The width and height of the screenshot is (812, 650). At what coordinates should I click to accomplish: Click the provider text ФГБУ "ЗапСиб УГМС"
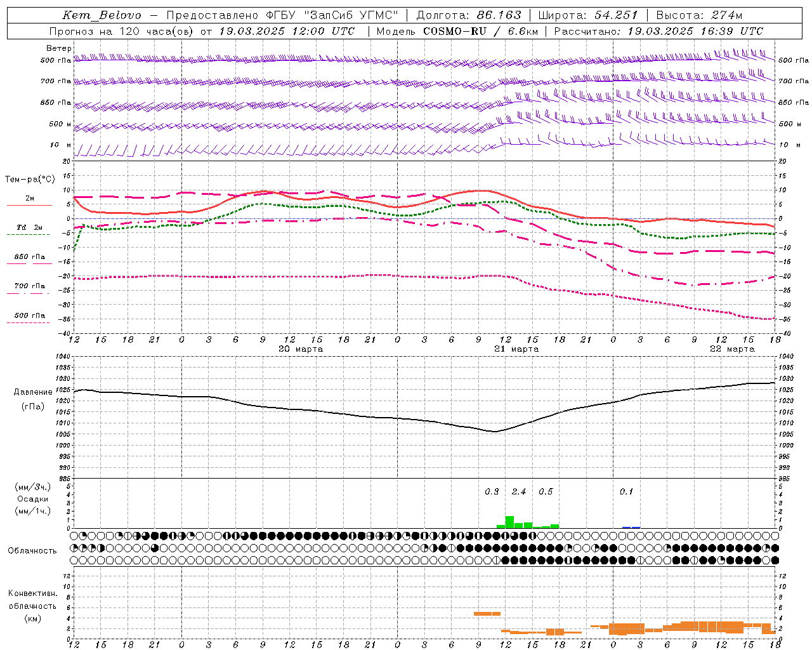[332, 15]
